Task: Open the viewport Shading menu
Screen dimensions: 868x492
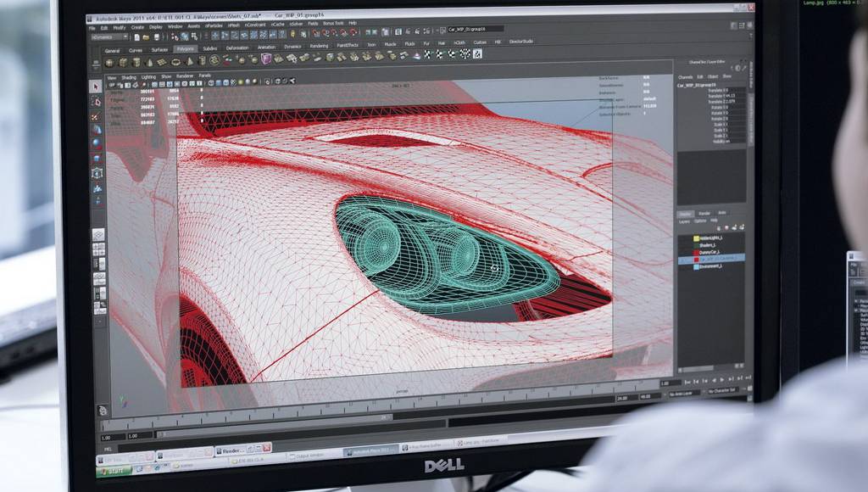Action: (129, 77)
